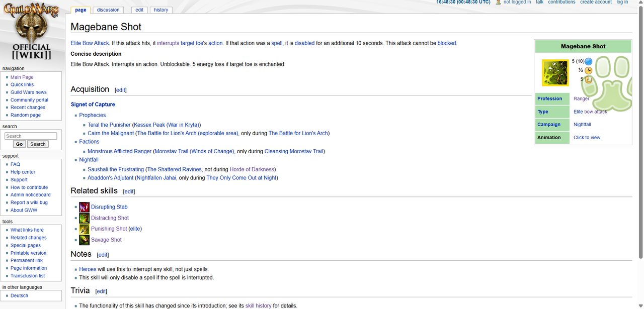Screen dimensions: 644x309
Task: Open Page information link
Action: tap(29, 268)
